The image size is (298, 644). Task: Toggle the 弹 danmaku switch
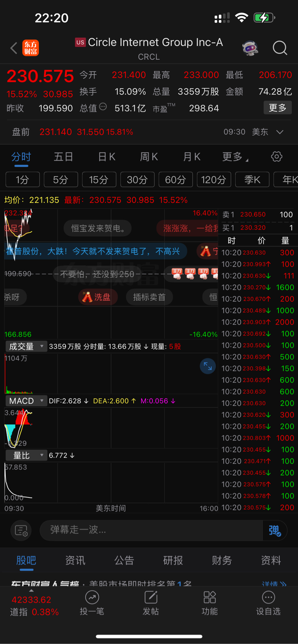(x=275, y=530)
